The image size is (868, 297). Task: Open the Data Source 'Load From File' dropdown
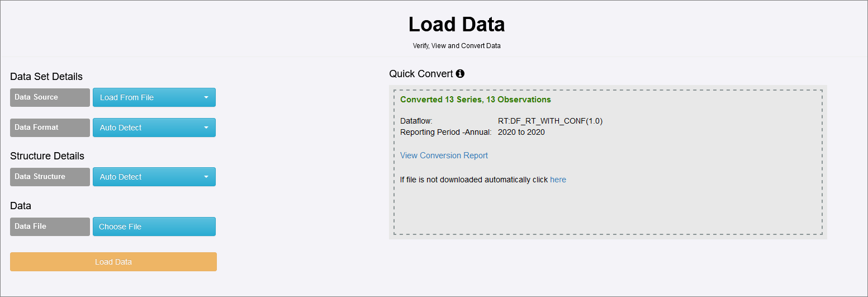(154, 97)
